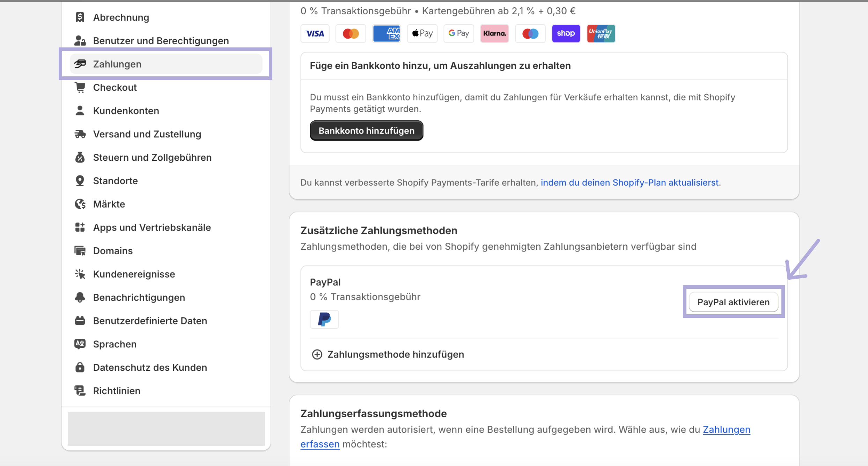The height and width of the screenshot is (466, 868).
Task: Open Abrechnung settings page
Action: pyautogui.click(x=166, y=17)
